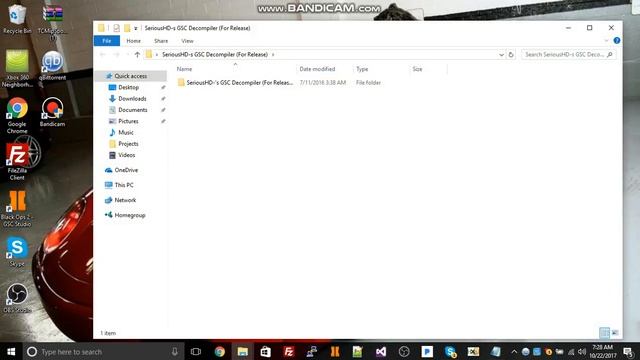Click the address bar path text
This screenshot has height=360, width=640.
tap(215, 54)
